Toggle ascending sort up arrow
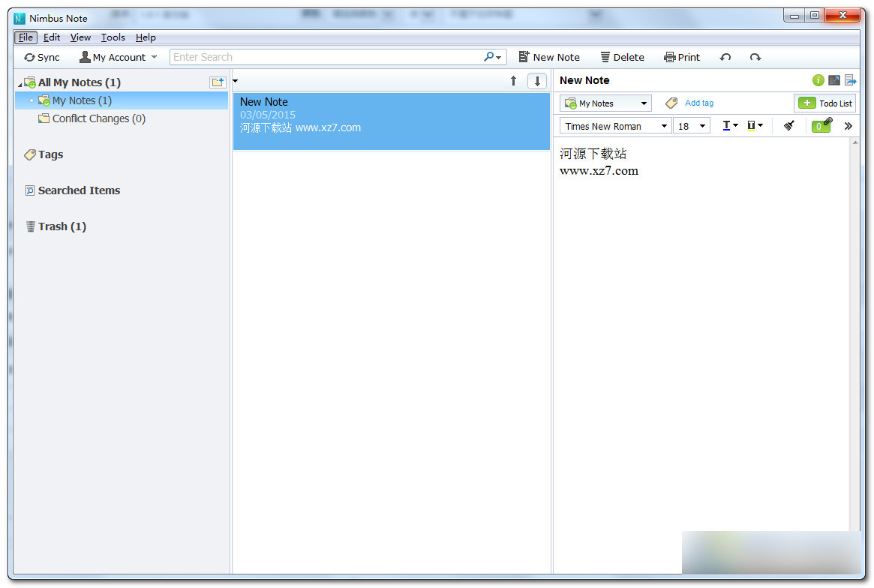The width and height of the screenshot is (874, 588). tap(513, 81)
